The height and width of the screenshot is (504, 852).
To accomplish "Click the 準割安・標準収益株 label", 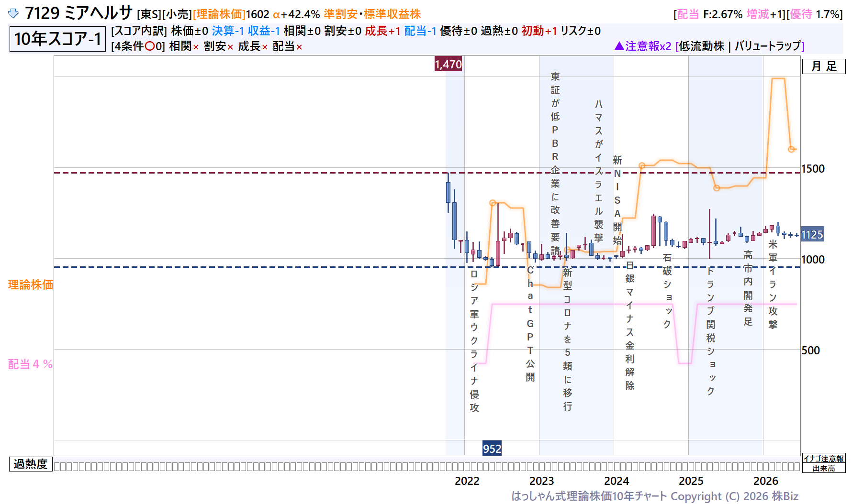I will pyautogui.click(x=372, y=14).
